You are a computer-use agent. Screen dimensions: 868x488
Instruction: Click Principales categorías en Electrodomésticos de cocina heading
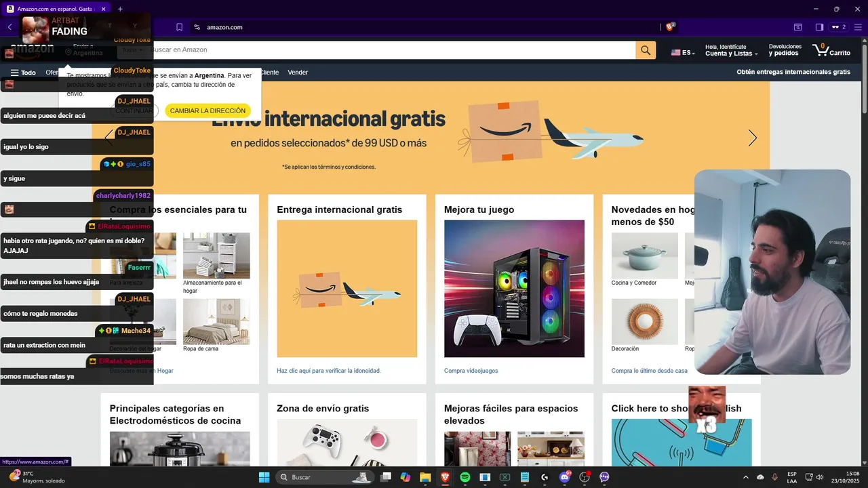click(175, 415)
